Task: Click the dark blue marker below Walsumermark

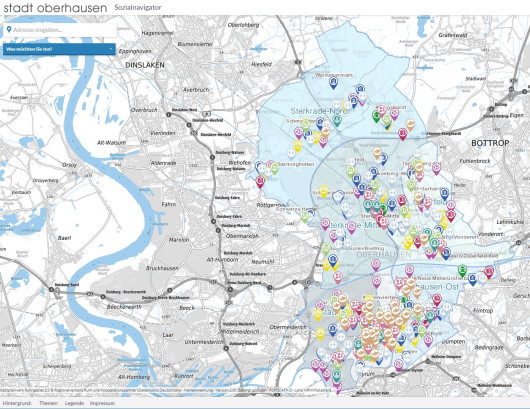Action: pos(334,83)
